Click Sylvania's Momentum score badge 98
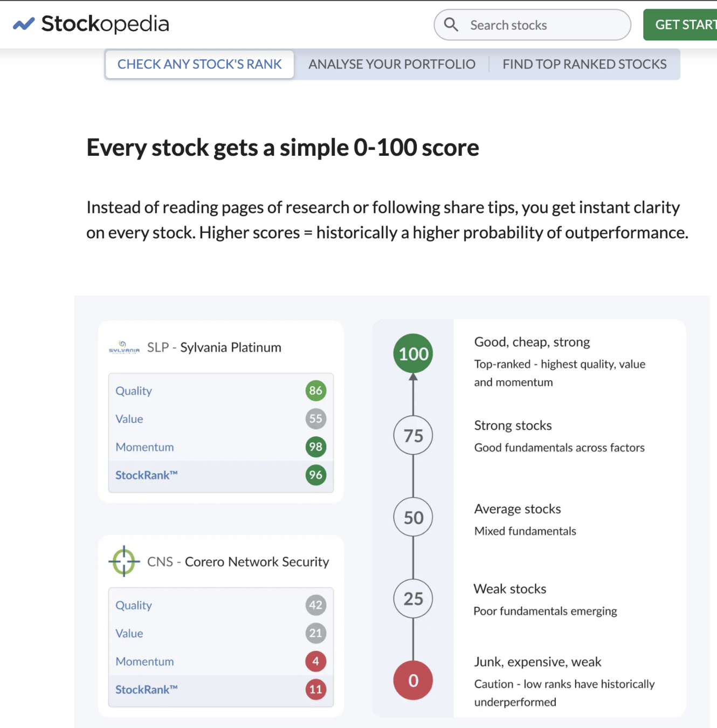This screenshot has height=728, width=717. (x=316, y=447)
